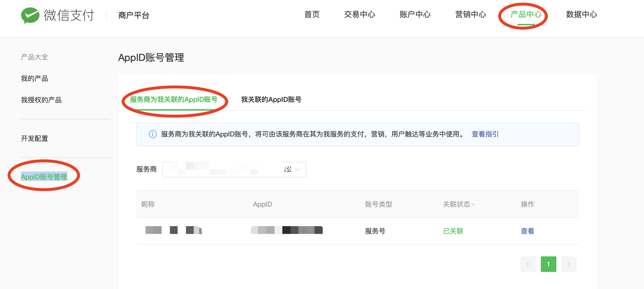Go to next page arrow

pos(569,264)
